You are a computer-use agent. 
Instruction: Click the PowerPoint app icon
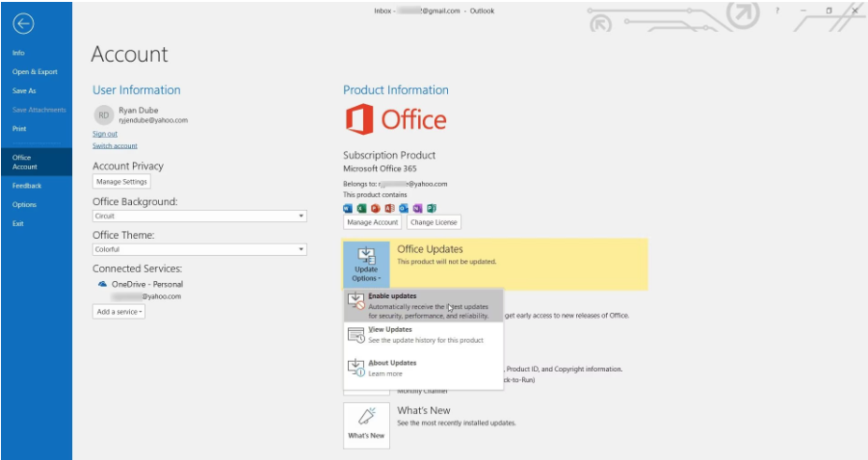pyautogui.click(x=376, y=209)
